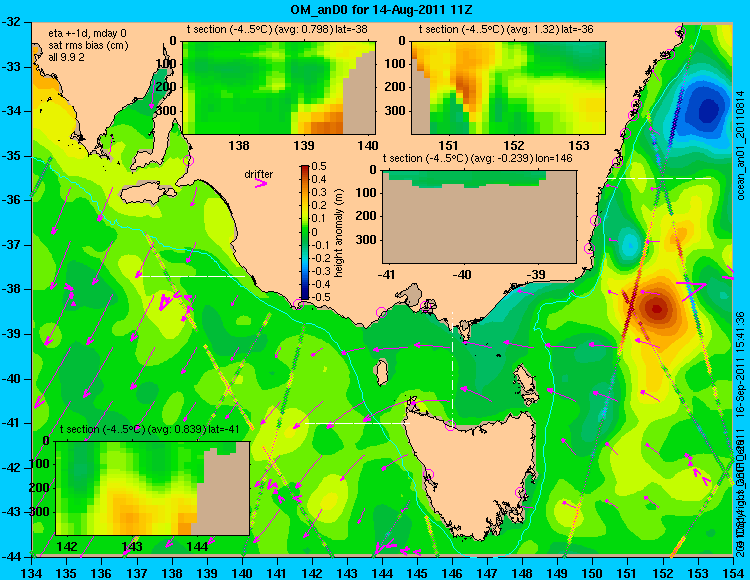
Task: Click King Island northwest of Tasmania
Action: click(380, 373)
